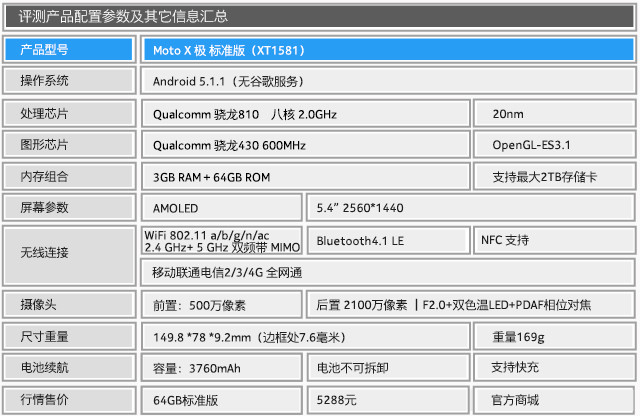Click the OpenGL-ES3.1 cell
The image size is (640, 416).
(x=552, y=145)
